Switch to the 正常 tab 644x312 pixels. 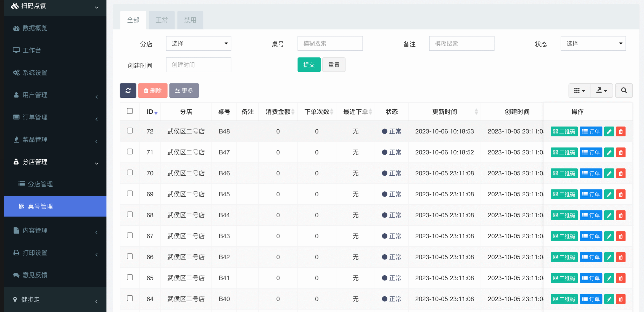tap(162, 20)
